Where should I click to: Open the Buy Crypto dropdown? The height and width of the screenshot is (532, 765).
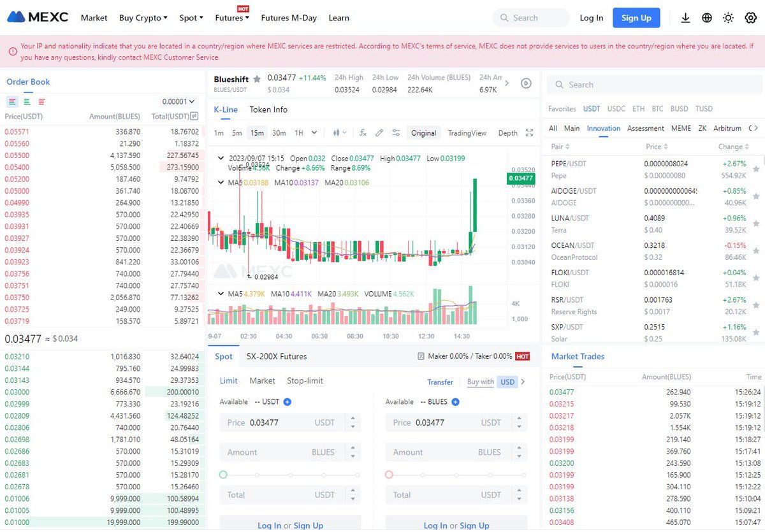tap(143, 18)
